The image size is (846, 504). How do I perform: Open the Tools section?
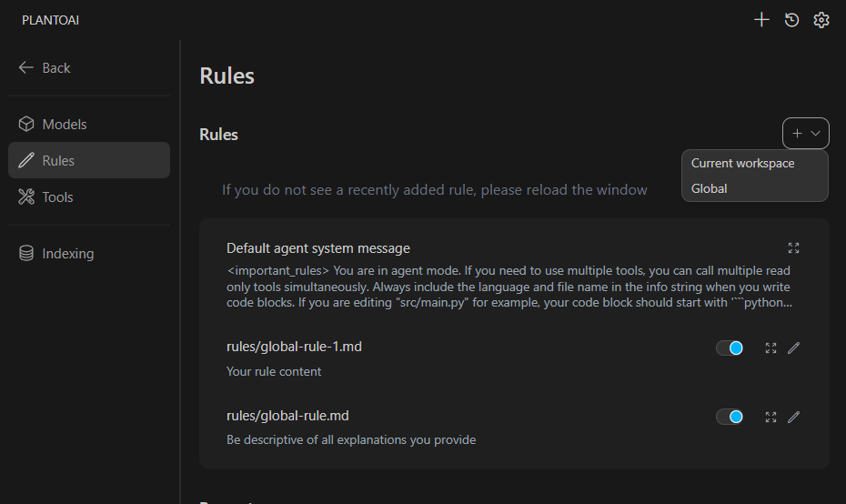click(89, 197)
